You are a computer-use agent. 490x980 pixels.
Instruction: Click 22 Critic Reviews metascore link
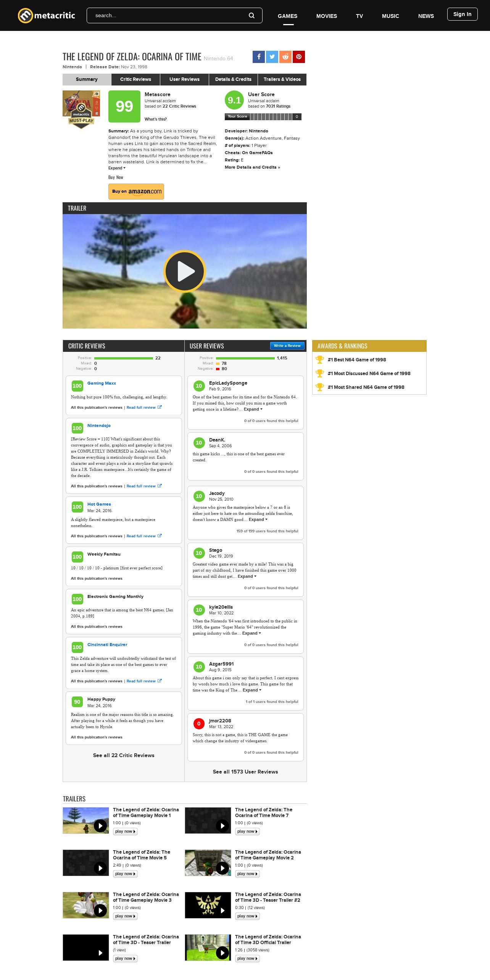pos(179,106)
